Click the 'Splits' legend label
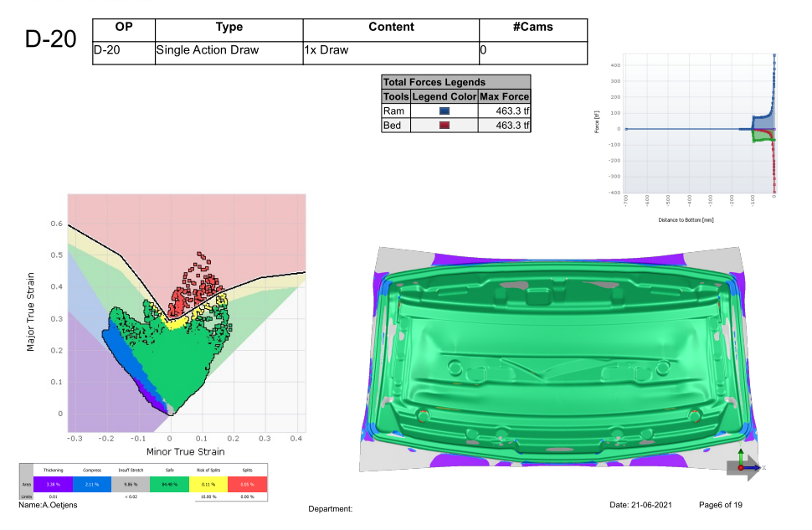This screenshot has height=530, width=812. 248,471
